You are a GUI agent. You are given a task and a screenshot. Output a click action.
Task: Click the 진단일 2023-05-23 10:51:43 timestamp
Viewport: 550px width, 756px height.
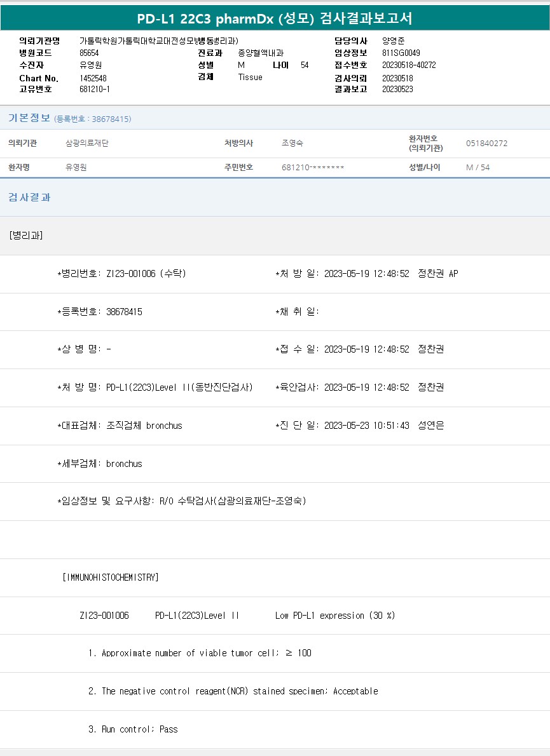click(x=367, y=426)
